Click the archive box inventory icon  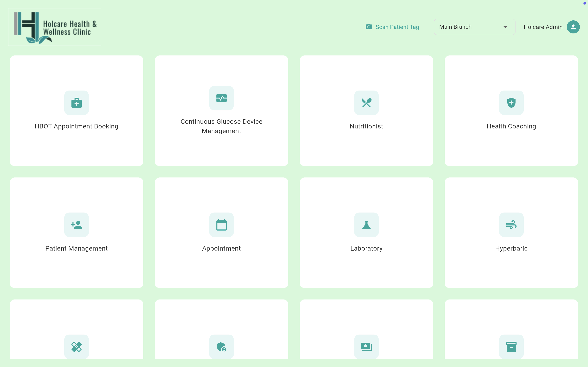coord(511,347)
